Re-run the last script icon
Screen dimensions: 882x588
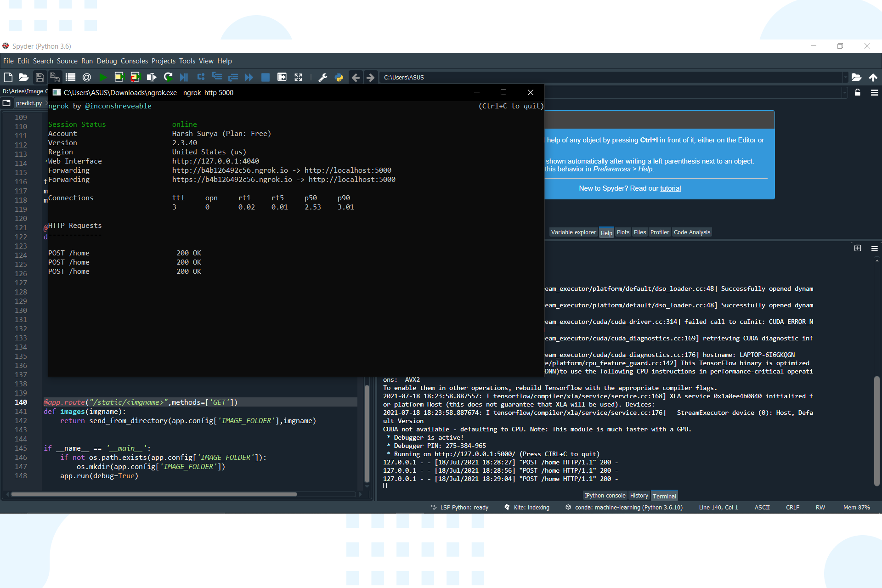tap(168, 77)
